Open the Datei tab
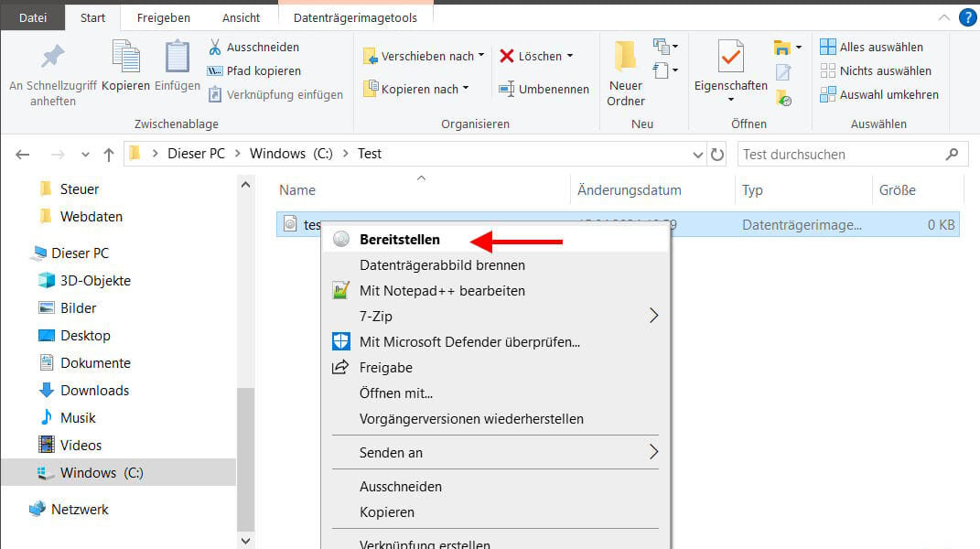 tap(33, 17)
